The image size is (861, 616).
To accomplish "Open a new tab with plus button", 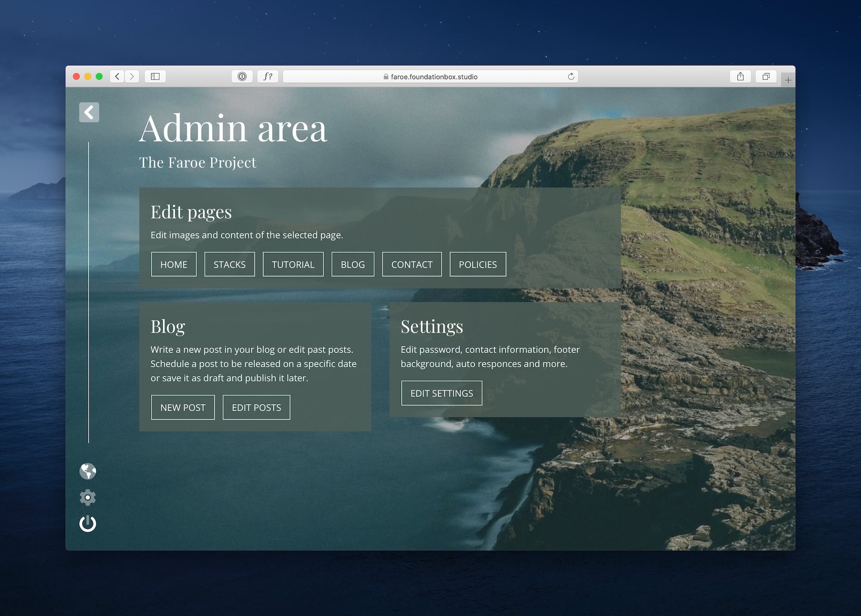I will coord(788,80).
